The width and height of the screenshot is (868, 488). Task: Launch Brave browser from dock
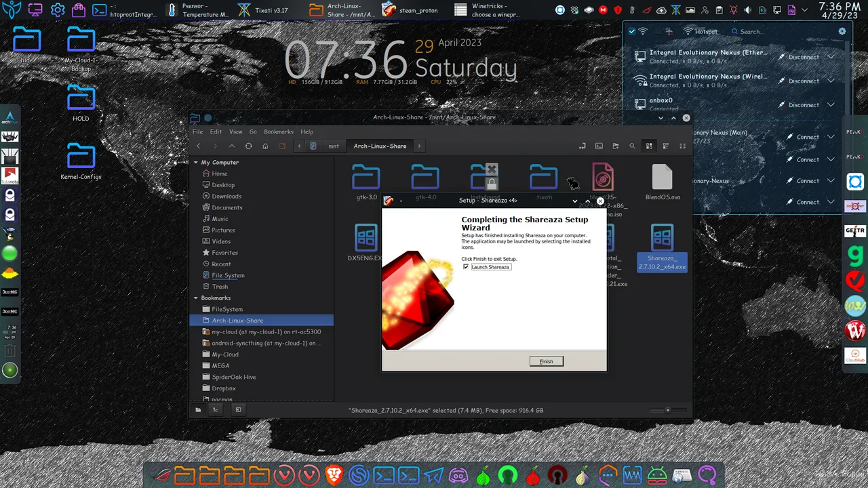click(x=334, y=476)
